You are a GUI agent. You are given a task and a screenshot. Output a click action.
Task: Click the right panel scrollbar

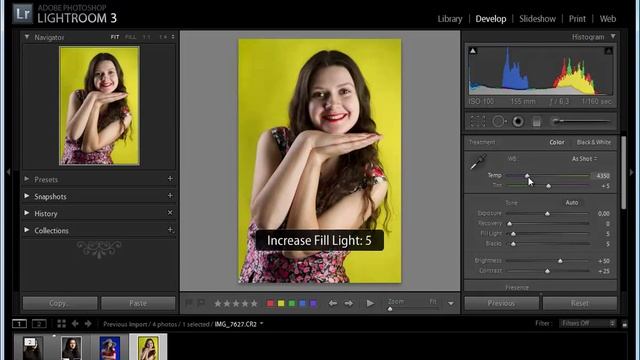pyautogui.click(x=623, y=173)
